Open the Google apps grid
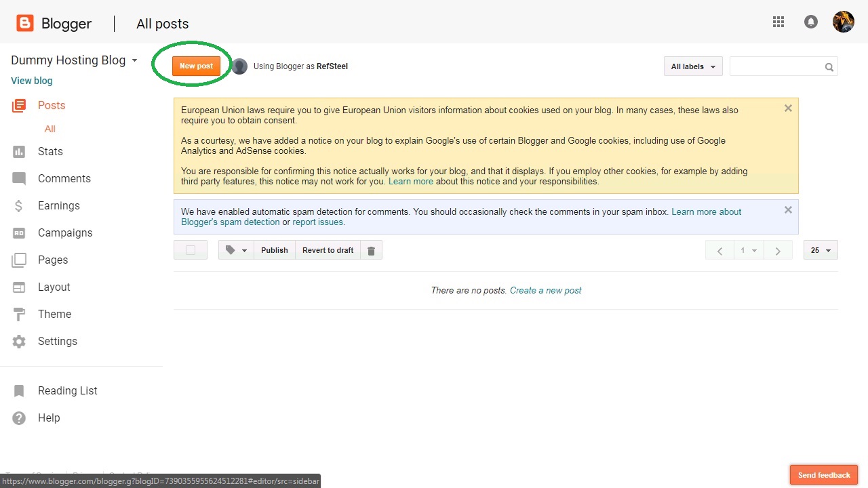This screenshot has width=868, height=488. (778, 22)
